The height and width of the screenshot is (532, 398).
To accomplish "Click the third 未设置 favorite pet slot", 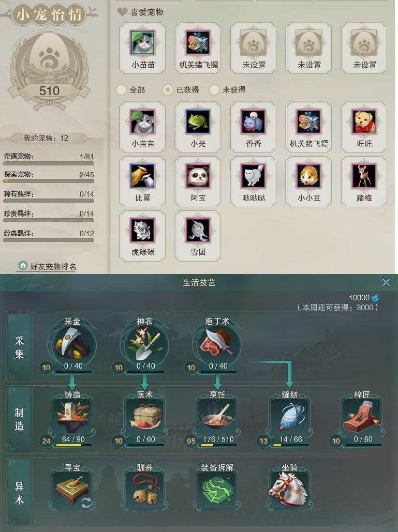I will (x=364, y=48).
